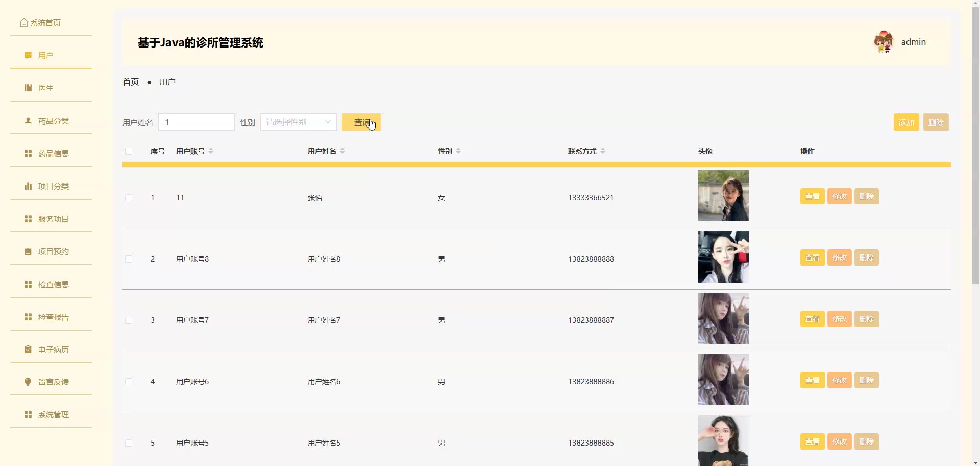Check the row for 用户账号6
Screen dimensions: 980x466
pyautogui.click(x=129, y=382)
